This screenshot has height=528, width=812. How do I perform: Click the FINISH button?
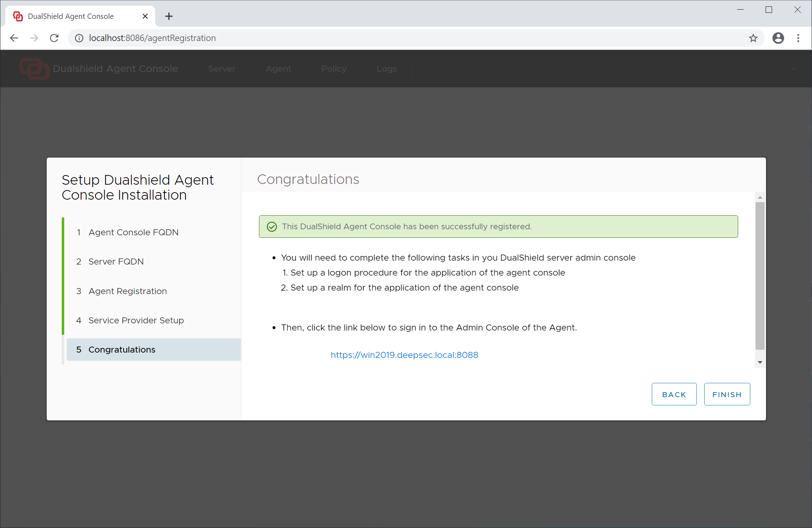tap(727, 394)
